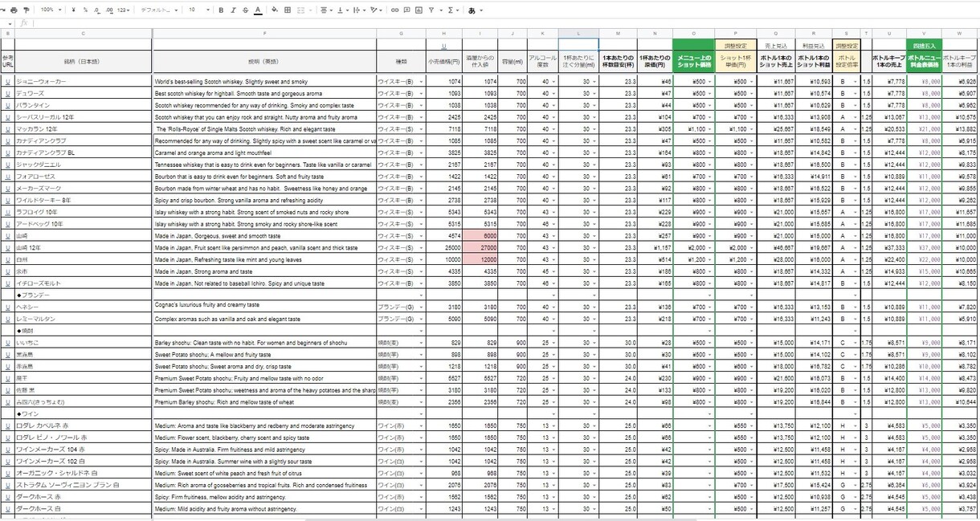Open the name box dropdown arrow
The height and width of the screenshot is (521, 980).
(x=10, y=23)
